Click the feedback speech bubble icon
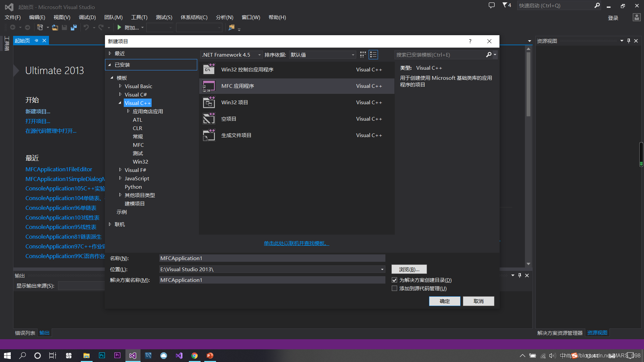644x362 pixels. point(492,5)
